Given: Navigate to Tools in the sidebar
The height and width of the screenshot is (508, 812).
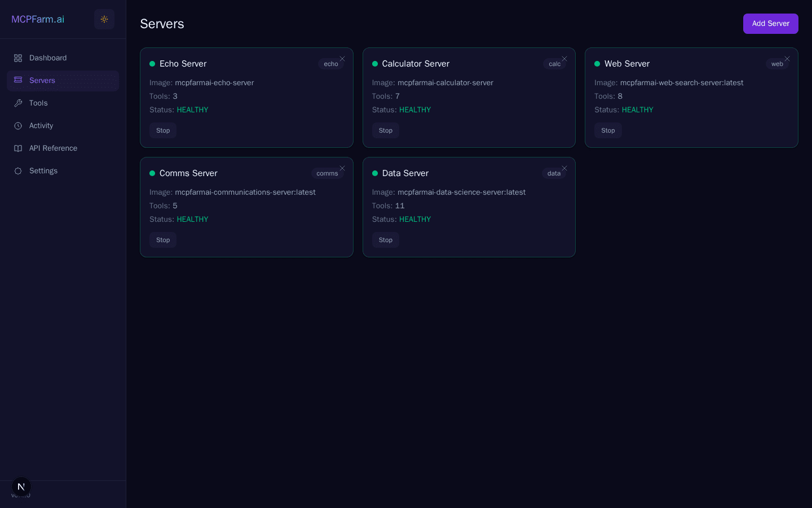Looking at the screenshot, I should pos(38,103).
